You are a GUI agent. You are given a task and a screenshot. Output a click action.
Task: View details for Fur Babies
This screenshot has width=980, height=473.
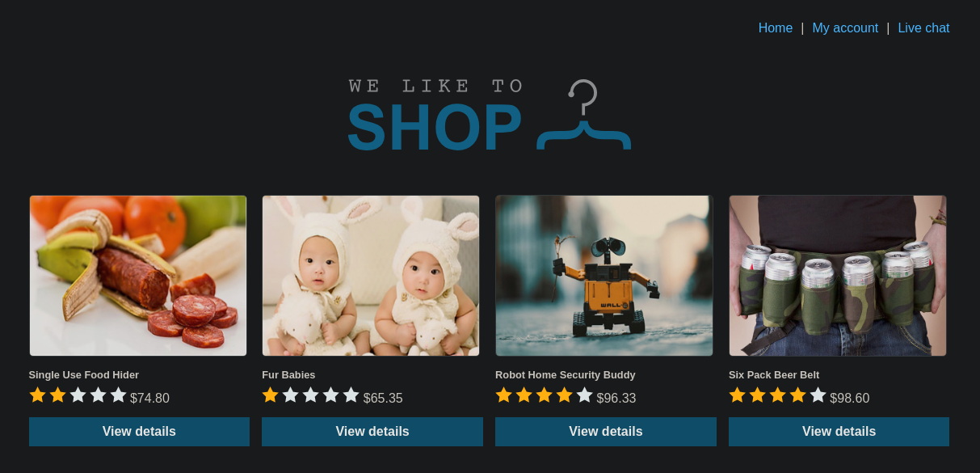click(372, 432)
